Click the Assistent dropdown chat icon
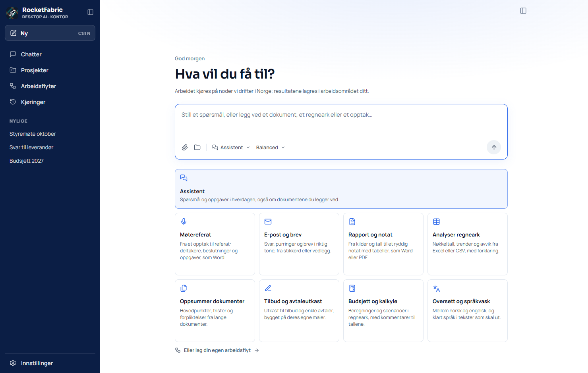 (215, 147)
